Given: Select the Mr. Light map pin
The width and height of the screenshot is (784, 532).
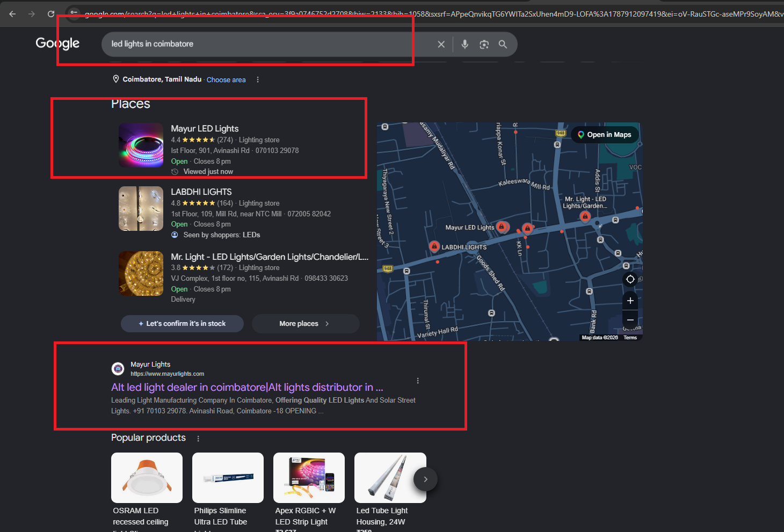Looking at the screenshot, I should tap(585, 216).
